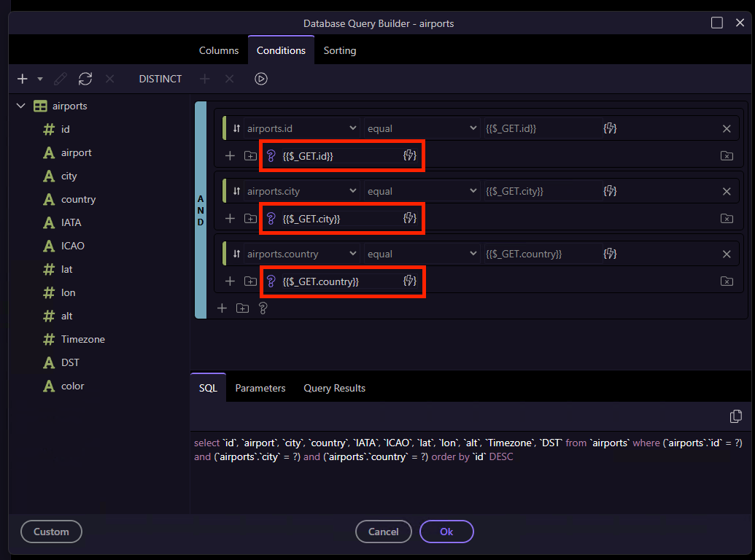Image resolution: width=755 pixels, height=560 pixels.
Task: Open the Query Results tab
Action: pos(334,388)
